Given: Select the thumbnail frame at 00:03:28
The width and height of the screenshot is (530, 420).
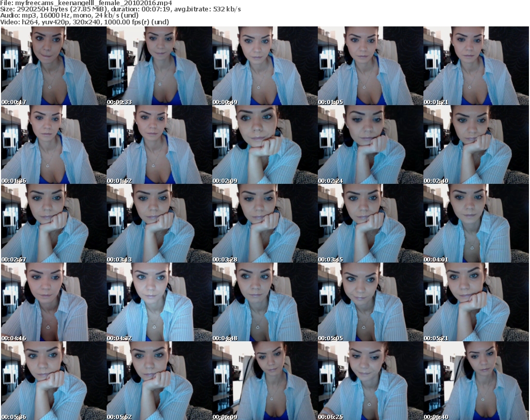Looking at the screenshot, I should point(265,224).
